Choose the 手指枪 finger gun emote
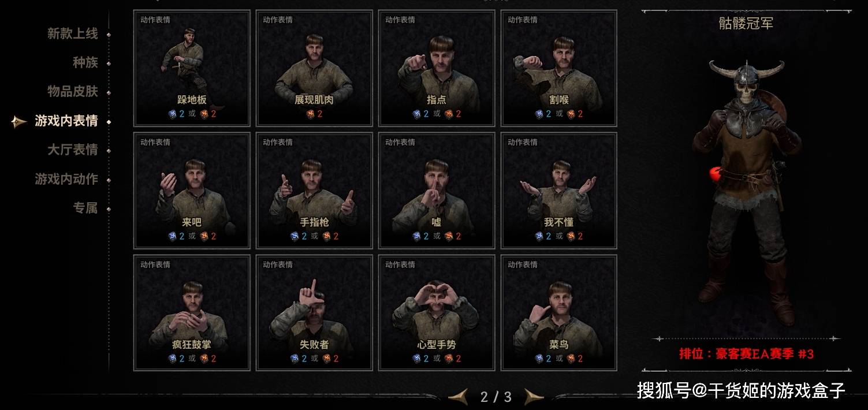 (x=314, y=191)
